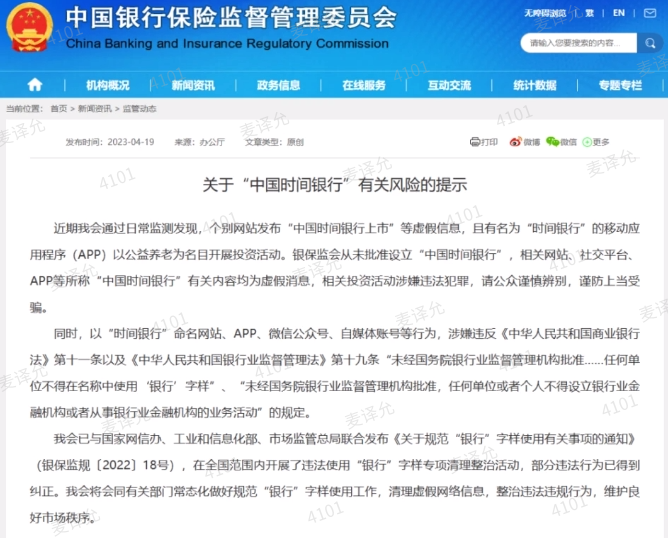Click the 打印 print label

(x=489, y=142)
